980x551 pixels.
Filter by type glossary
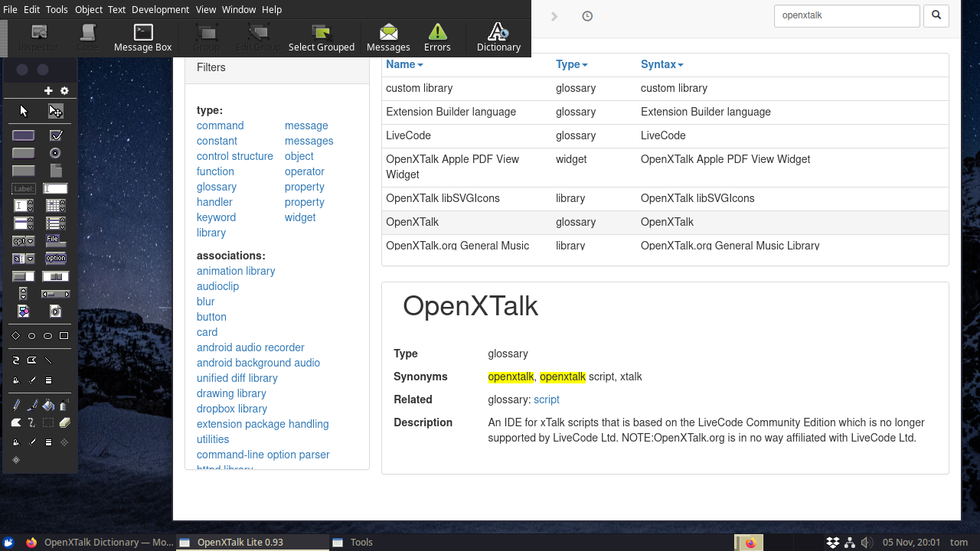(x=217, y=187)
